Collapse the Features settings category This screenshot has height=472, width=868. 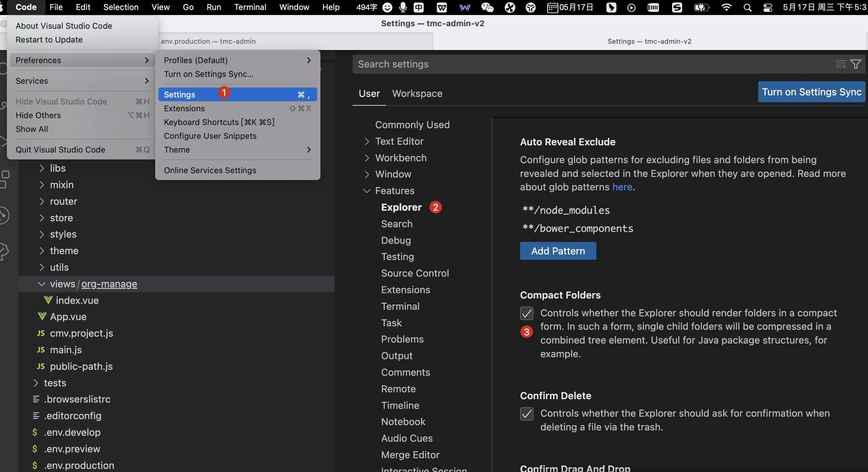click(x=367, y=191)
